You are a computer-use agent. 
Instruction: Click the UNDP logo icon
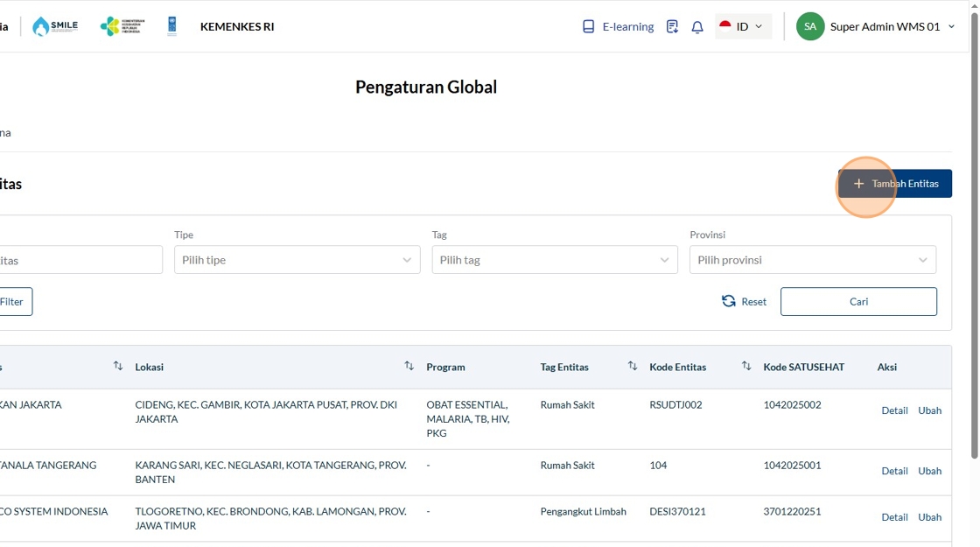point(171,26)
